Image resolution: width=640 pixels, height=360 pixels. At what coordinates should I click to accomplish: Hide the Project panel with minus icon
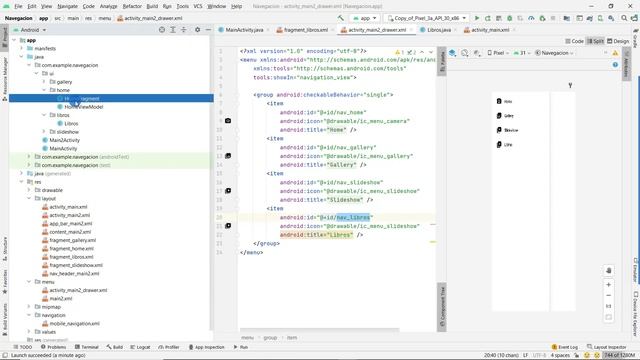pyautogui.click(x=208, y=30)
